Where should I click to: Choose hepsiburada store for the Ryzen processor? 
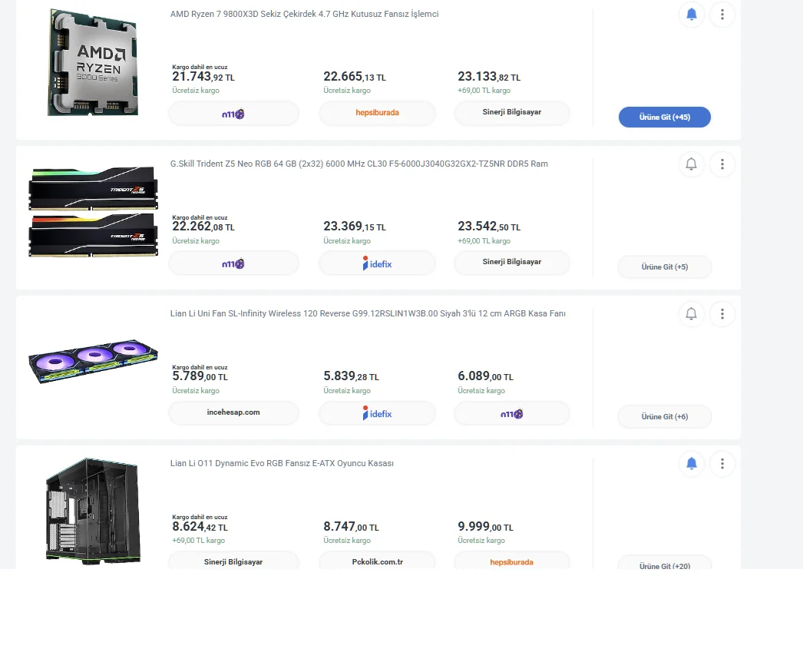coord(377,113)
